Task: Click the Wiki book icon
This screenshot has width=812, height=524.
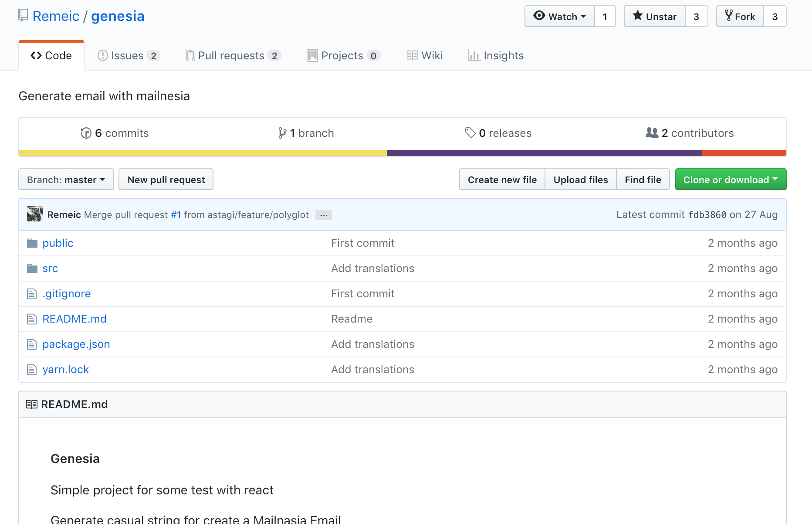Action: [412, 55]
